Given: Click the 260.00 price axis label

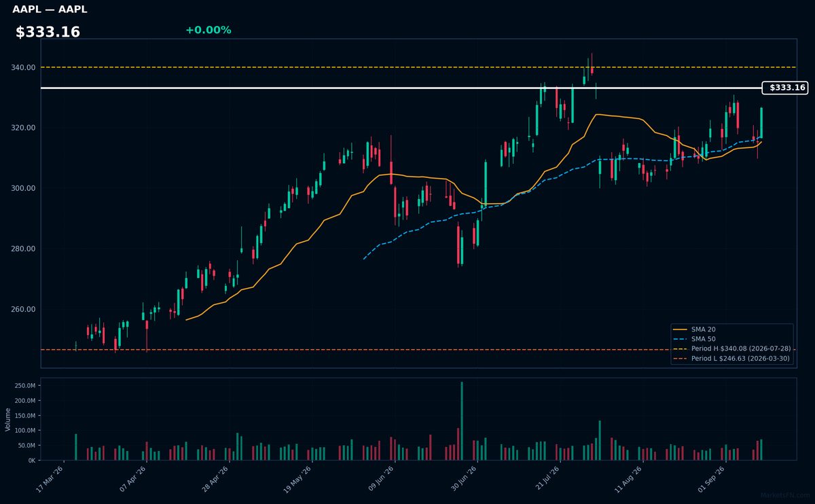Looking at the screenshot, I should (24, 309).
